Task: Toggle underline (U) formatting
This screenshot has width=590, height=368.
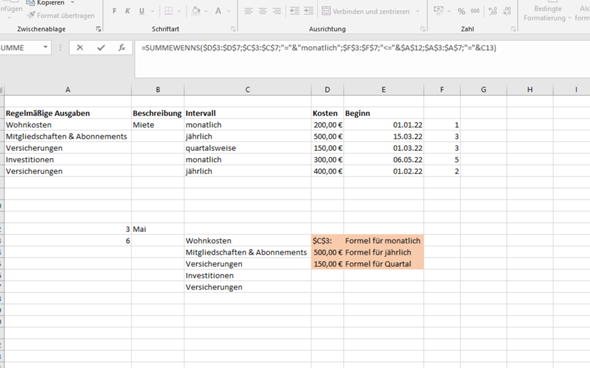Action: pyautogui.click(x=141, y=11)
